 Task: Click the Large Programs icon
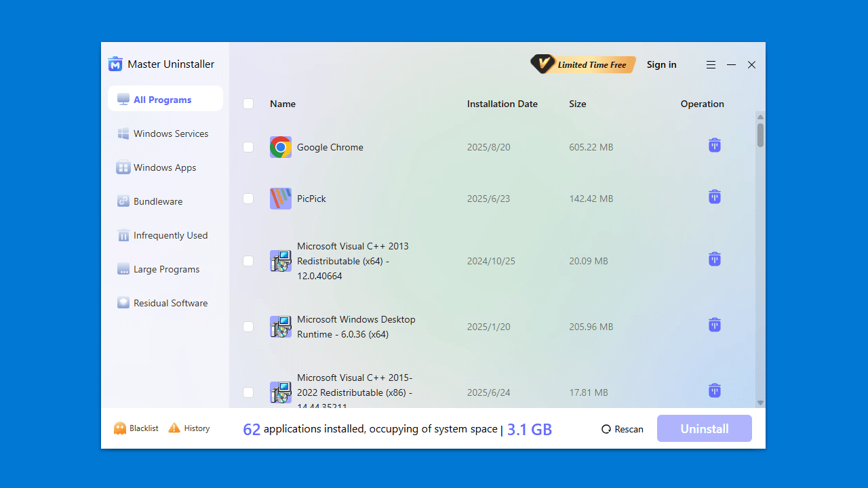pos(123,269)
